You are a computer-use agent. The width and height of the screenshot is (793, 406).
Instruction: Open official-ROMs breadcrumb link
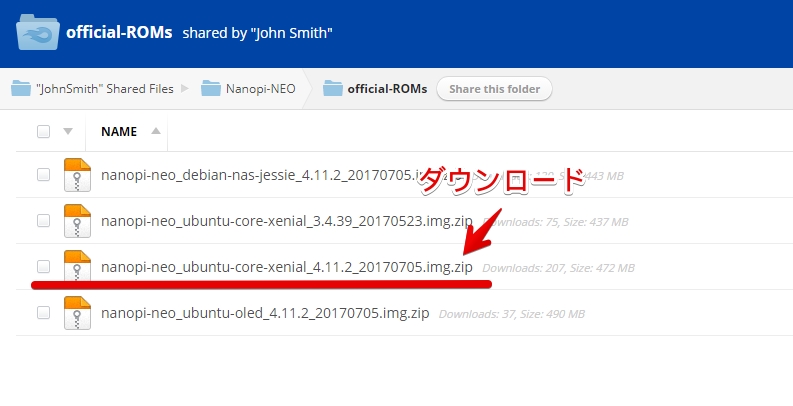387,88
